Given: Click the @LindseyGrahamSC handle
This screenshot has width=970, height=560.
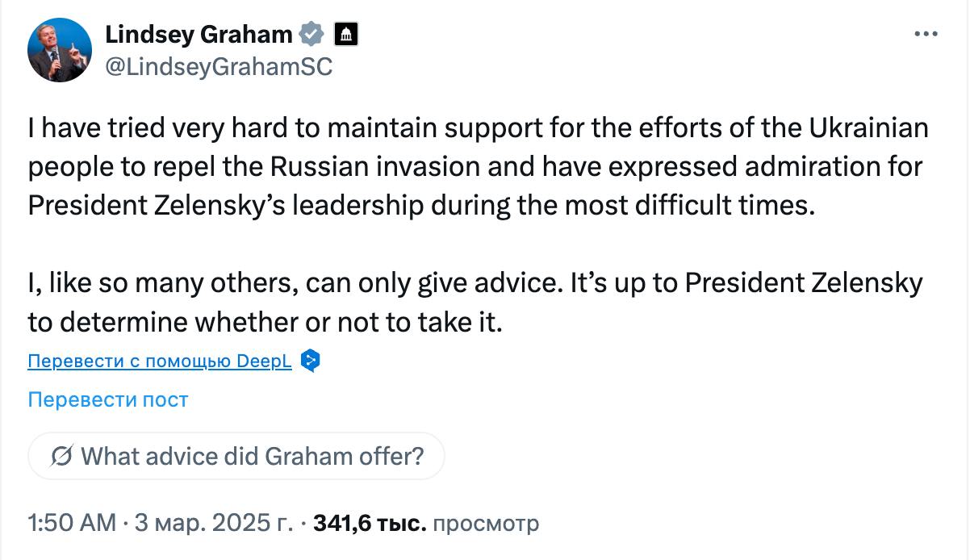Looking at the screenshot, I should [219, 68].
